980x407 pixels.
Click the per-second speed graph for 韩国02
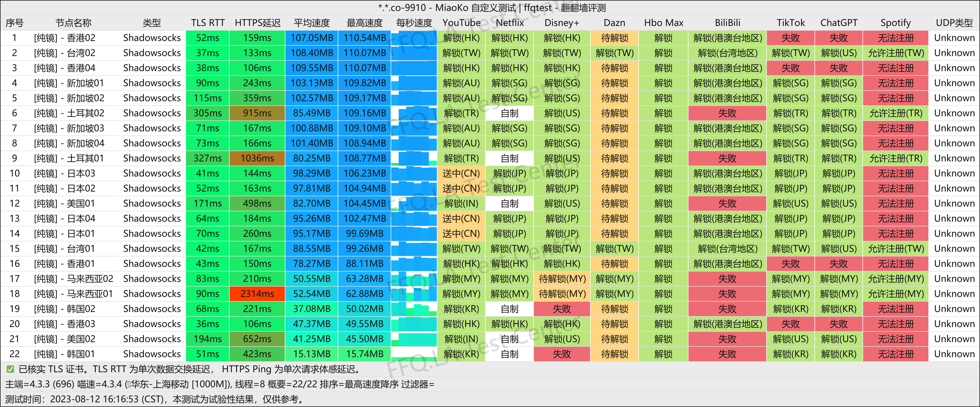point(414,309)
